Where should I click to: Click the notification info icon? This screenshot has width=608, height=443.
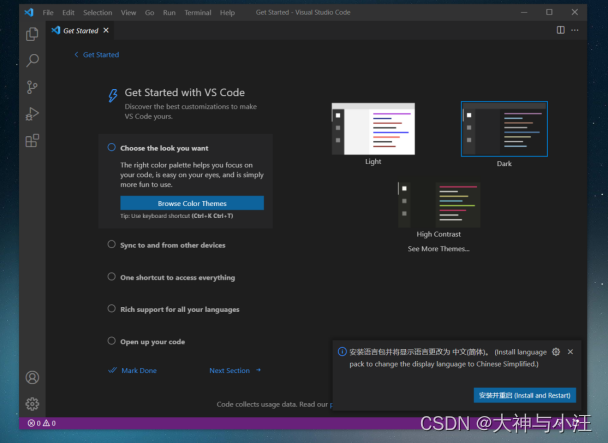tap(342, 352)
